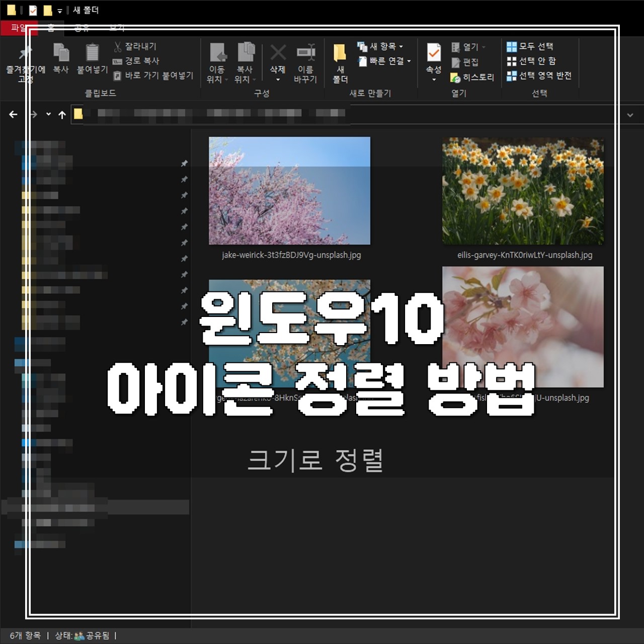
Task: Open the 새 항목 (New item) dropdown
Action: (401, 47)
